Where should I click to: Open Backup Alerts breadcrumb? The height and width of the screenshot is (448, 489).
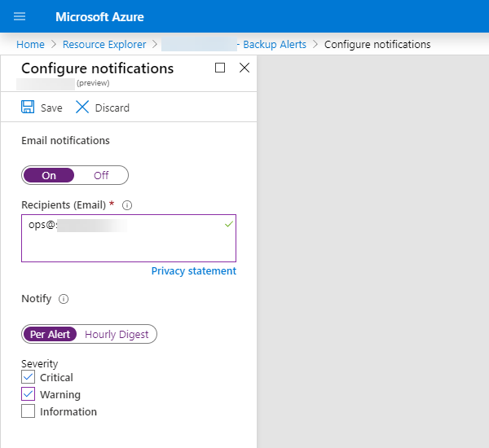(x=275, y=45)
